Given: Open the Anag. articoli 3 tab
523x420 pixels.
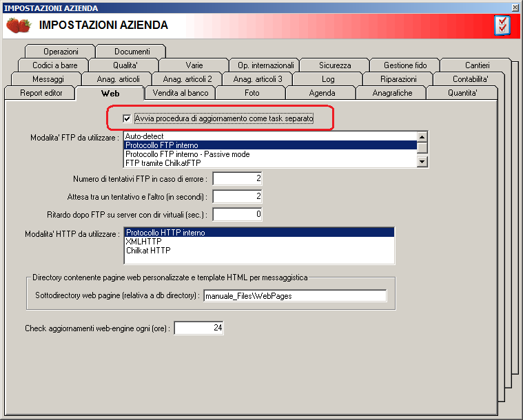Looking at the screenshot, I should [258, 79].
